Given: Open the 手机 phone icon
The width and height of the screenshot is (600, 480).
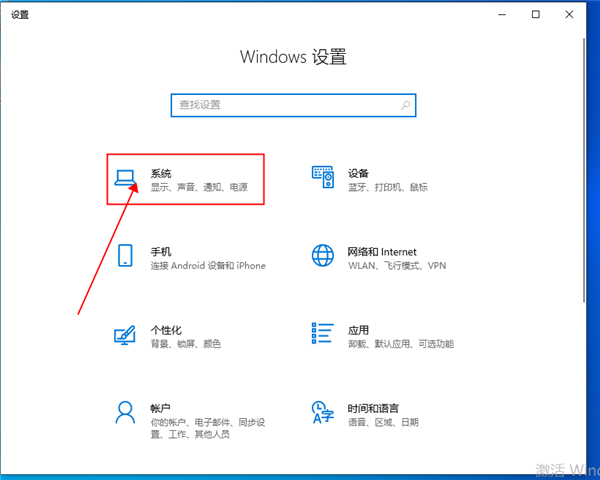Looking at the screenshot, I should pos(125,255).
